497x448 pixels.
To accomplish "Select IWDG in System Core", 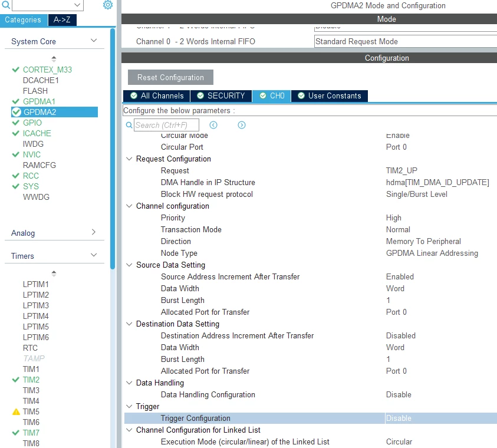I will click(x=33, y=144).
